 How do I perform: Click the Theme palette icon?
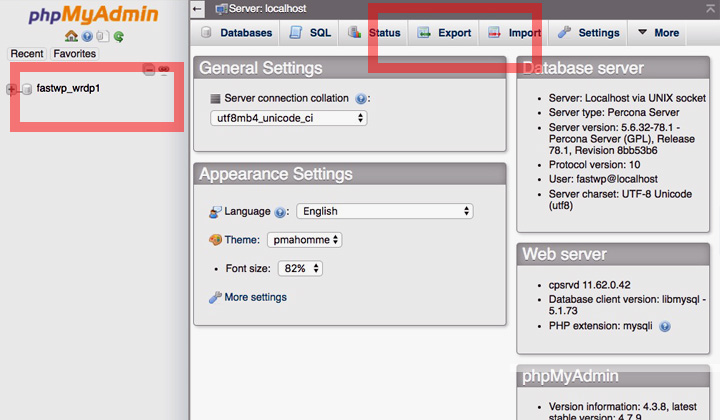215,240
